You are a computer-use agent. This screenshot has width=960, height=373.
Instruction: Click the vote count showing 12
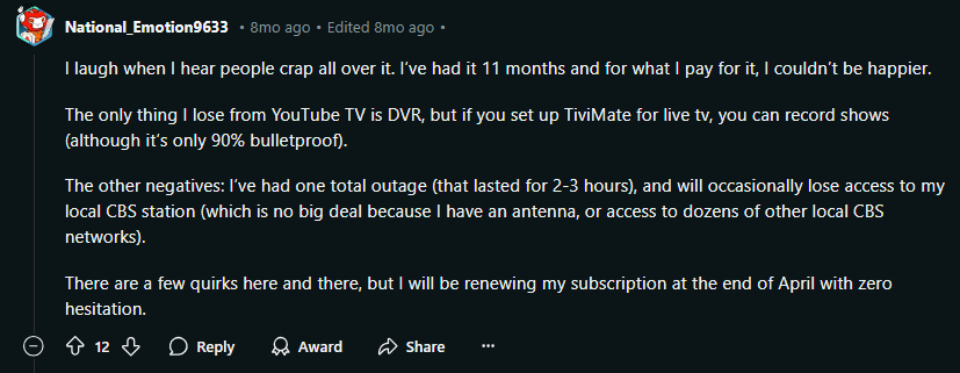102,347
